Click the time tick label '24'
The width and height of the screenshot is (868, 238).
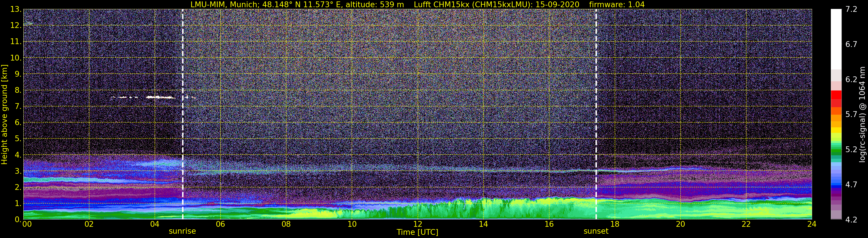pyautogui.click(x=812, y=224)
